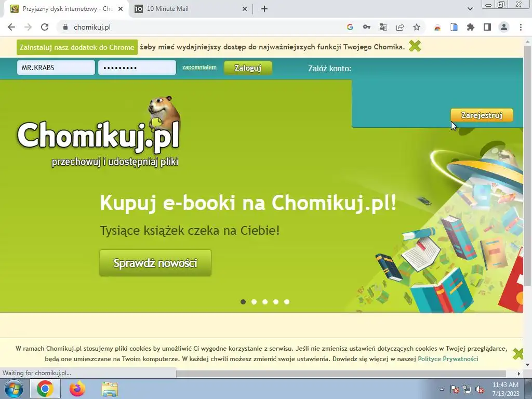Toggle the browser side panel
The image size is (532, 399).
tap(487, 27)
